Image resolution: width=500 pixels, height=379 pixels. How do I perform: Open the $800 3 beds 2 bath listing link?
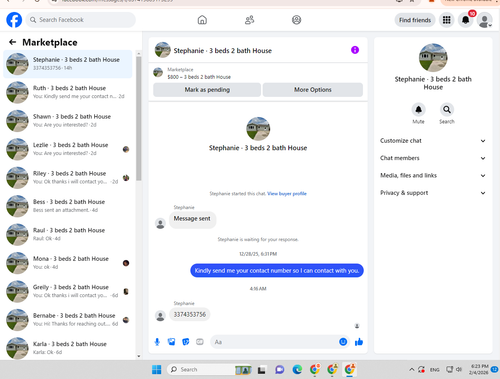pyautogui.click(x=199, y=77)
